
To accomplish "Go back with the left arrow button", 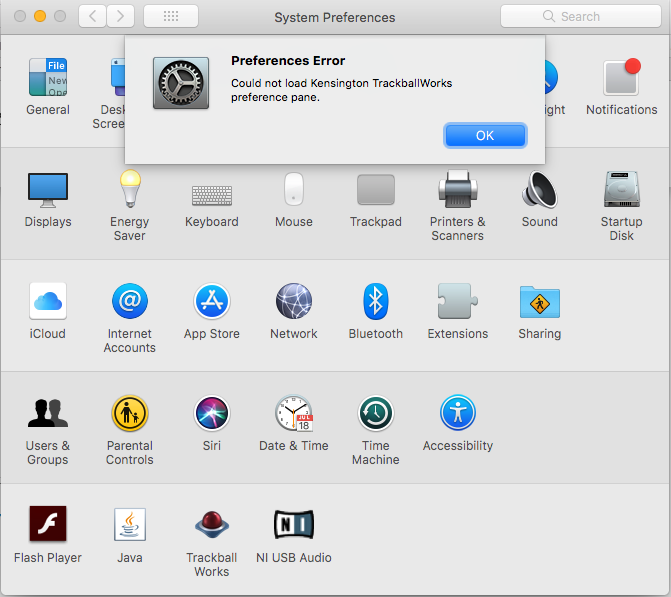I will pos(92,16).
